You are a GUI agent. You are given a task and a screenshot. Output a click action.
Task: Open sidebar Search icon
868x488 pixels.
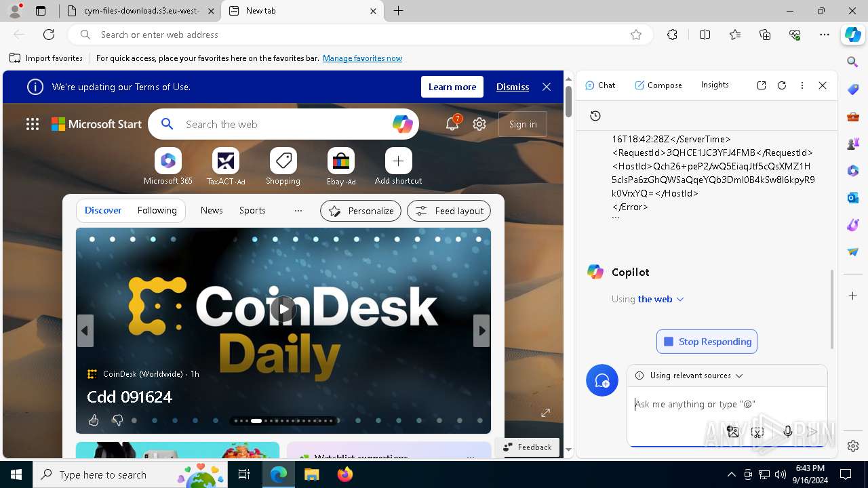click(853, 62)
